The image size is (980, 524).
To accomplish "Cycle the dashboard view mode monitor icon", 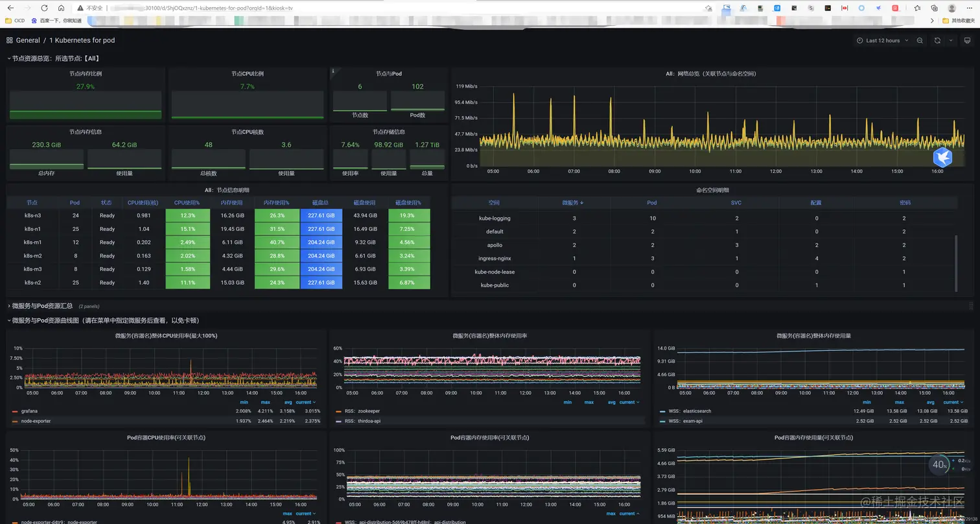I will pos(968,40).
